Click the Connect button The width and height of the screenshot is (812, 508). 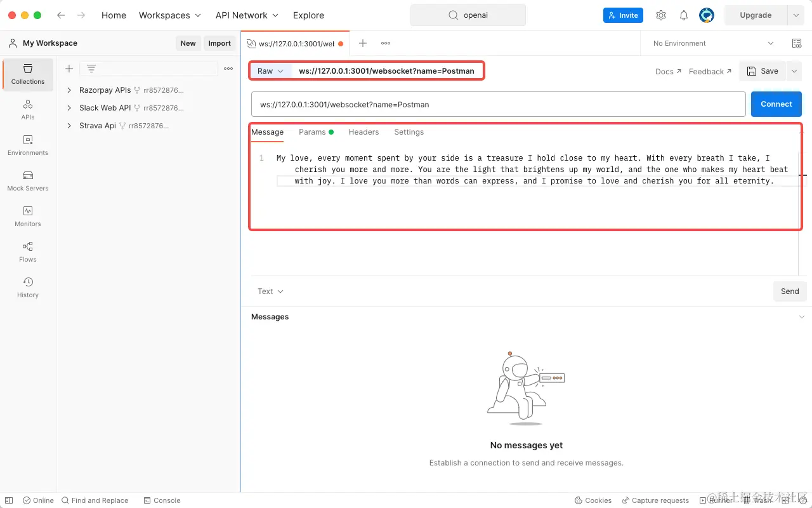(776, 104)
